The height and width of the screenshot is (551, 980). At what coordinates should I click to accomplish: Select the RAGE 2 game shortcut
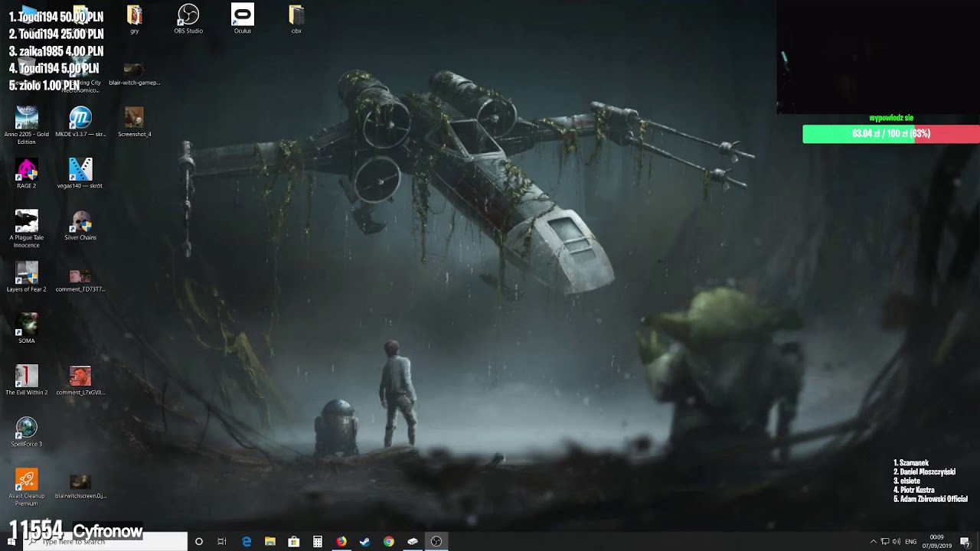(x=27, y=174)
